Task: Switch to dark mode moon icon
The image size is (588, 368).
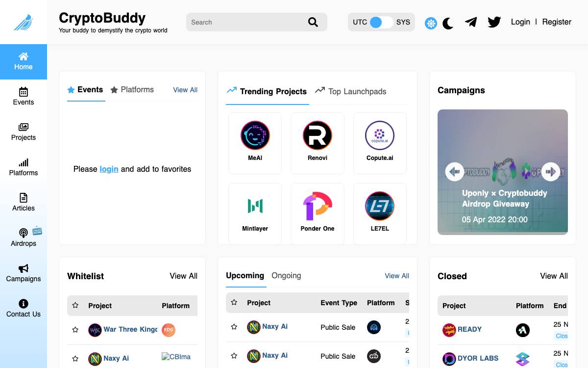Action: [x=448, y=23]
